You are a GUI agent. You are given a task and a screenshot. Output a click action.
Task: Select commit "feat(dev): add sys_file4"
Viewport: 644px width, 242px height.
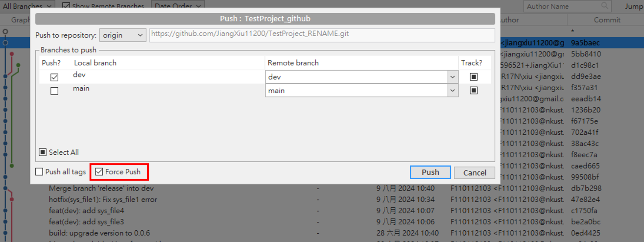86,211
